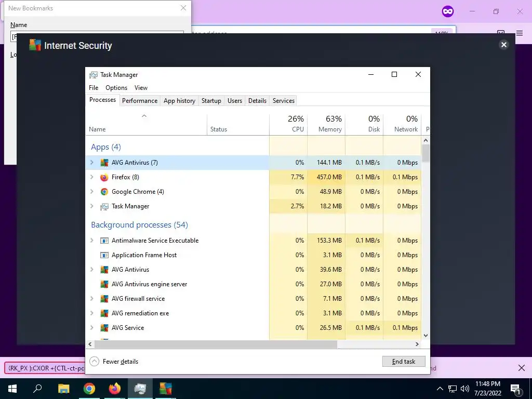Open Firefox hamburger menu

[x=520, y=33]
